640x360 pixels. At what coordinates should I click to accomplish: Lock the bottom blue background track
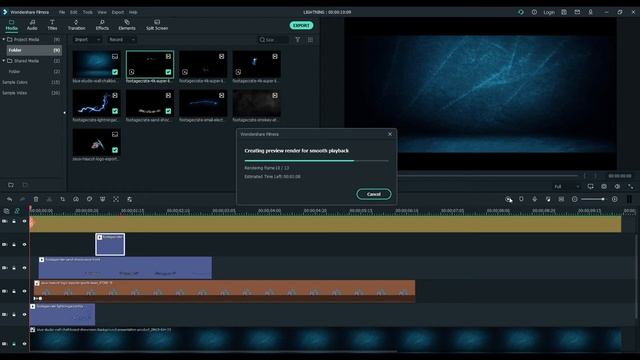14,344
